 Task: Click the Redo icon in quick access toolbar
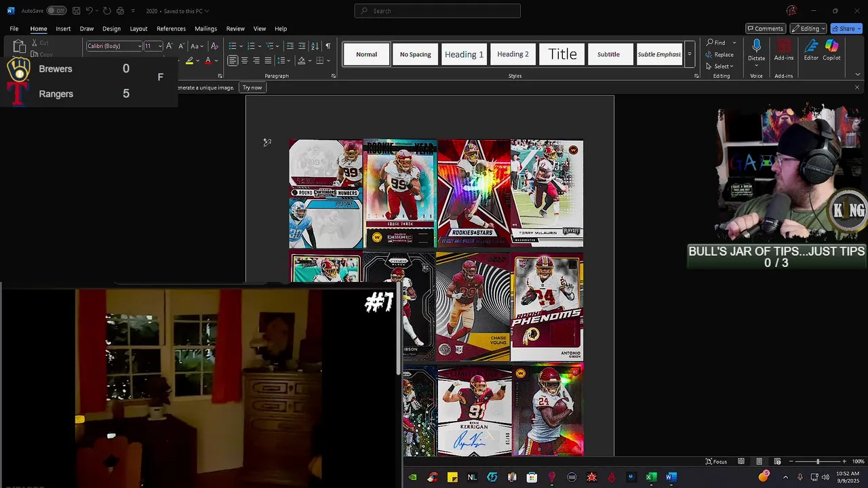click(106, 11)
